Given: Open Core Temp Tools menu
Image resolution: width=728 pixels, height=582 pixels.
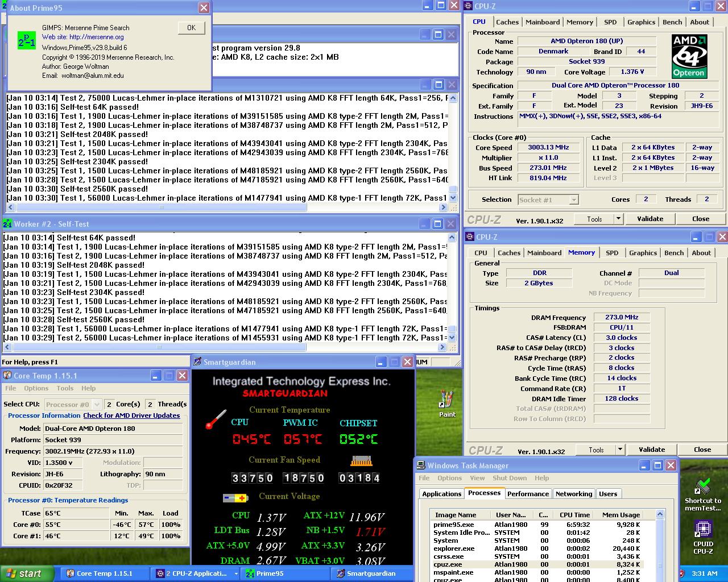Looking at the screenshot, I should 65,388.
